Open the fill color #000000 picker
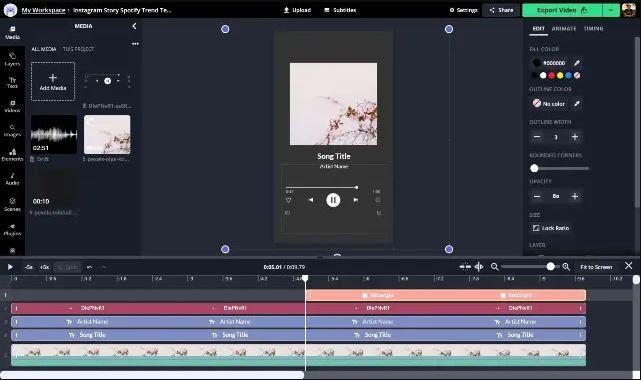This screenshot has width=641, height=380. [x=549, y=63]
